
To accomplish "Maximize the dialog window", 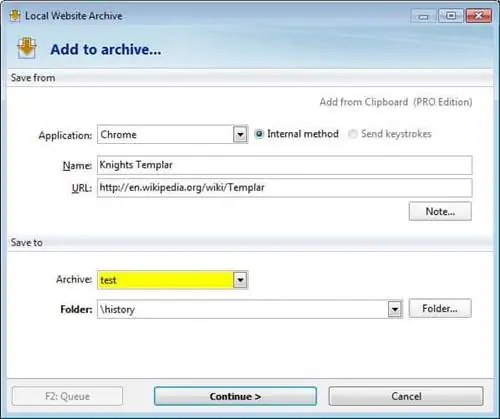I will coord(450,16).
